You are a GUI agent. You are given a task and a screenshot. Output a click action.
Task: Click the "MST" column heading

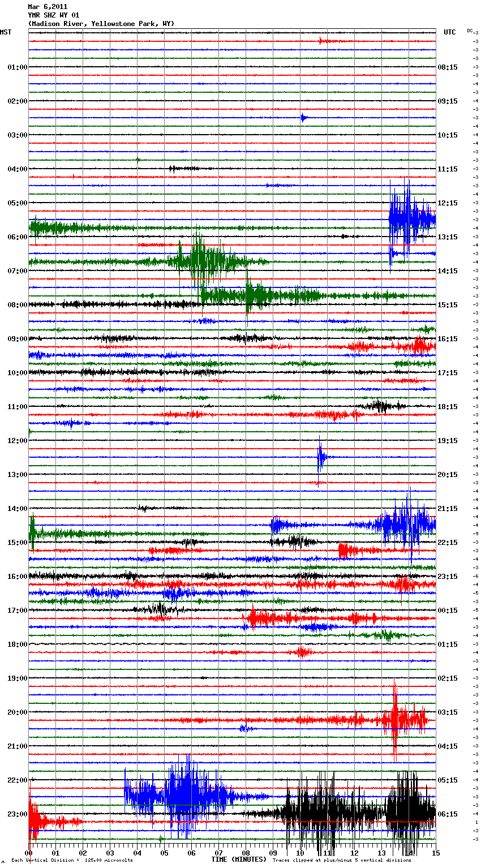pyautogui.click(x=6, y=32)
